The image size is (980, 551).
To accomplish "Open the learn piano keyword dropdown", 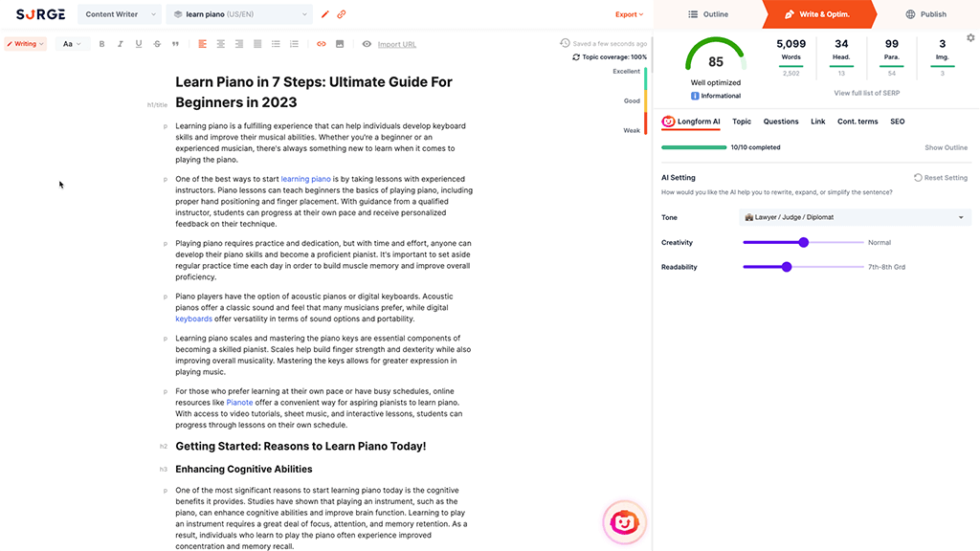I will [x=239, y=14].
